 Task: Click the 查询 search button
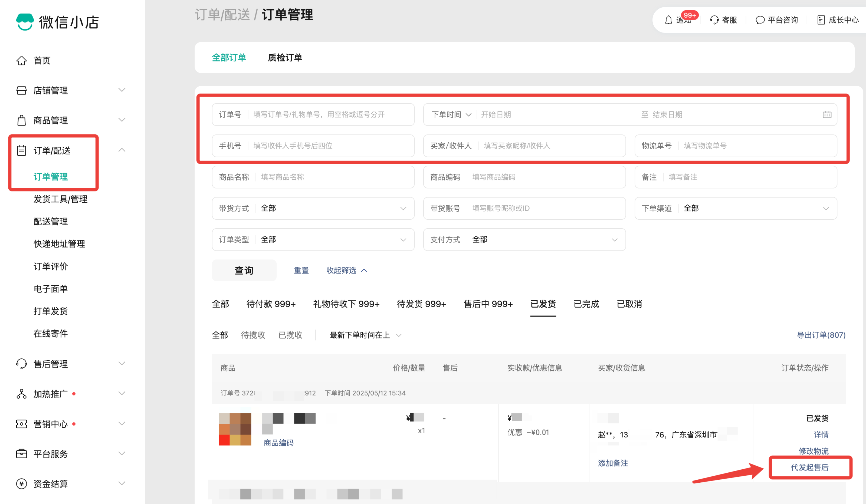coord(244,270)
